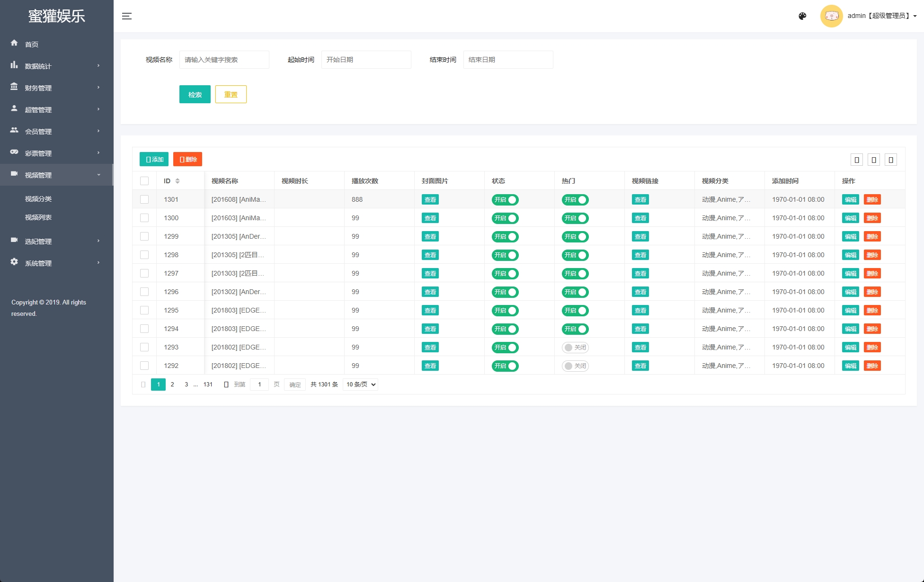924x582 pixels.
Task: Expand the 会员管理 menu chevron
Action: 98,131
